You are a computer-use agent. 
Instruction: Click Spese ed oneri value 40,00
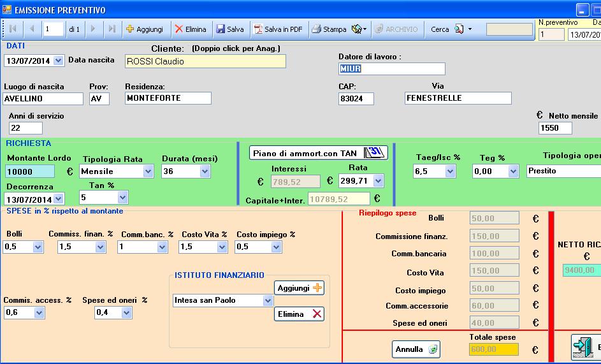[x=494, y=323]
